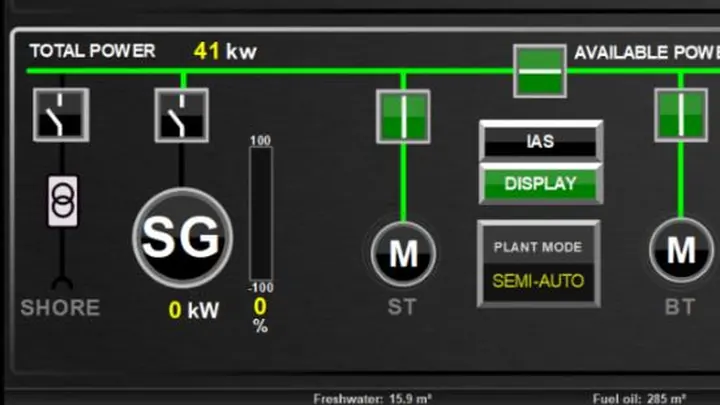
Task: Click the shore transformer symbol
Action: [x=63, y=201]
